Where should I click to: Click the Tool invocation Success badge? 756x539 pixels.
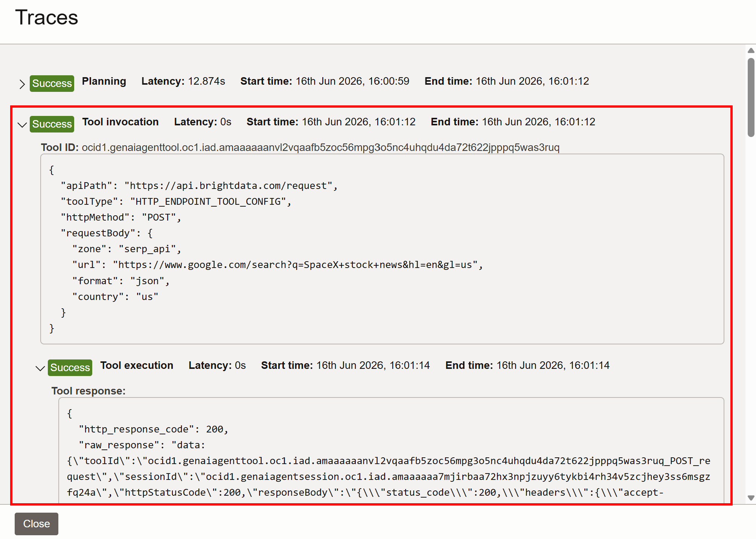pyautogui.click(x=52, y=124)
